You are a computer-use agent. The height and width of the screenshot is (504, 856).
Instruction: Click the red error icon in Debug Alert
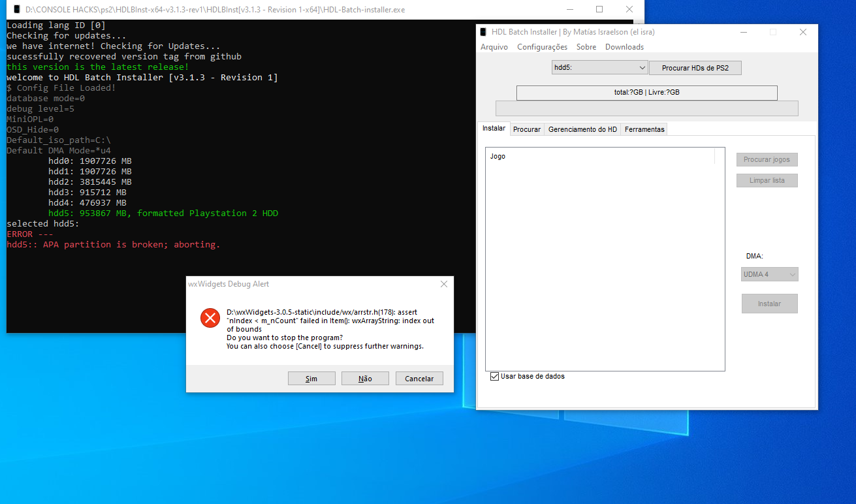(x=210, y=318)
